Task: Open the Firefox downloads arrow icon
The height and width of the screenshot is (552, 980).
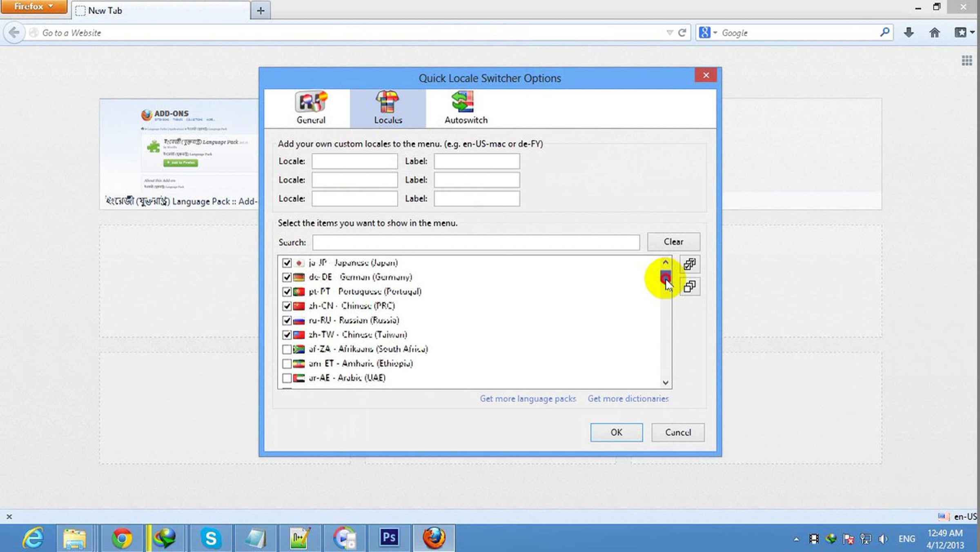Action: 909,33
